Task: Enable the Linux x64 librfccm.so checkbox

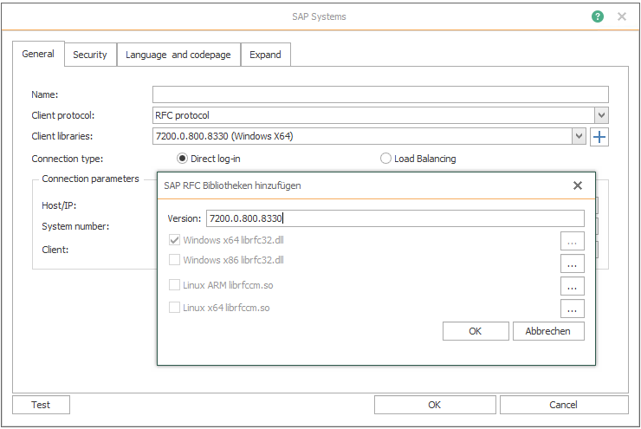Action: [x=175, y=307]
